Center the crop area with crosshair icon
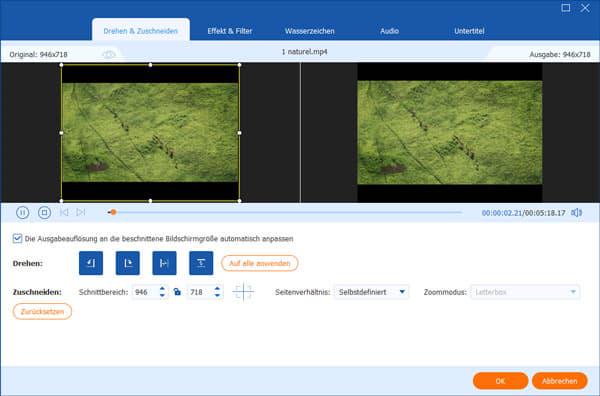 pos(243,292)
